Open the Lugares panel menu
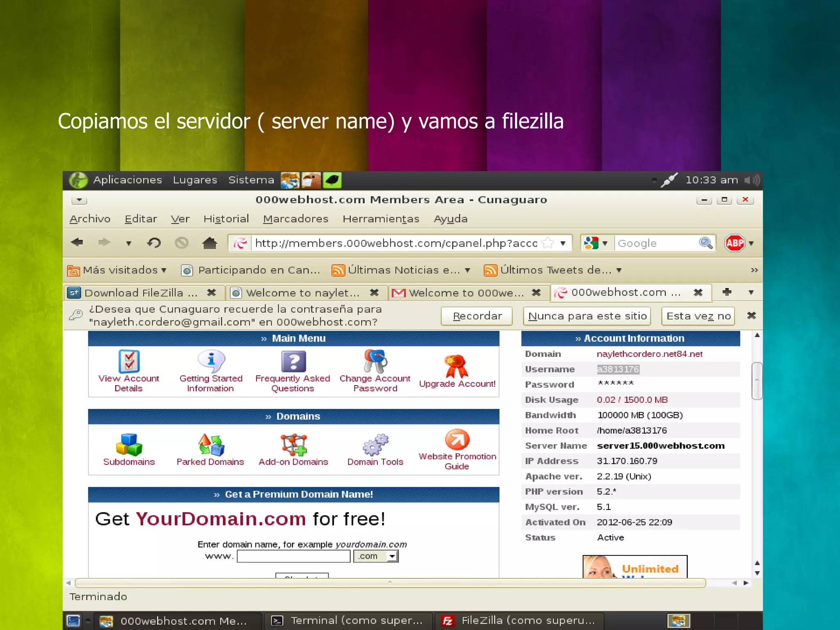 point(195,180)
